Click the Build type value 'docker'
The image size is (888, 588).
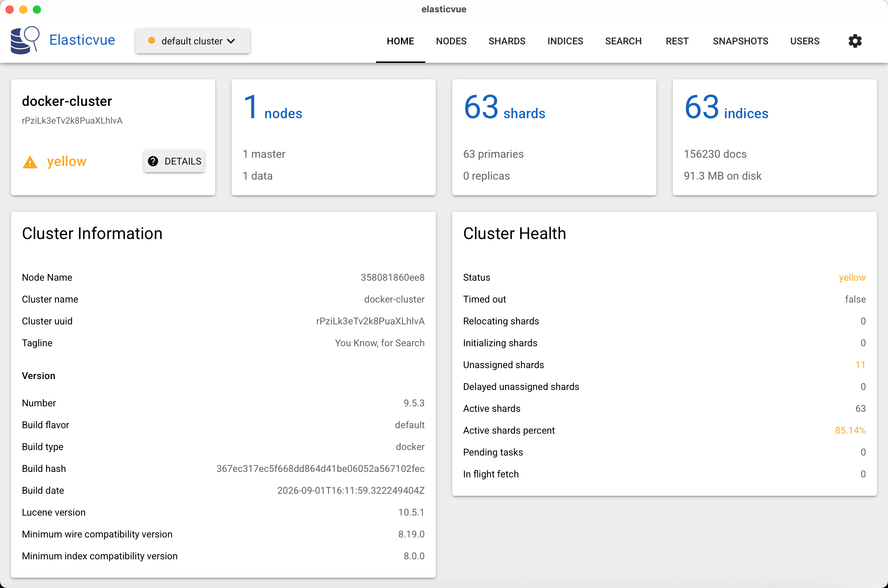pyautogui.click(x=410, y=447)
